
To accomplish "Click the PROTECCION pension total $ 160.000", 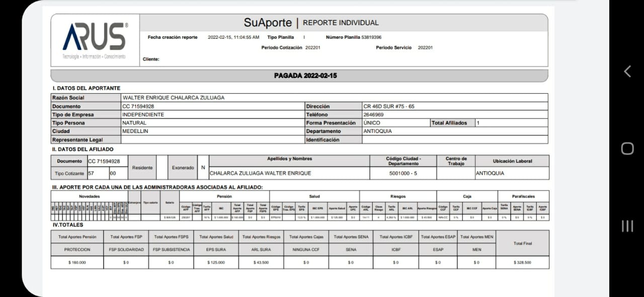I will coord(77,262).
